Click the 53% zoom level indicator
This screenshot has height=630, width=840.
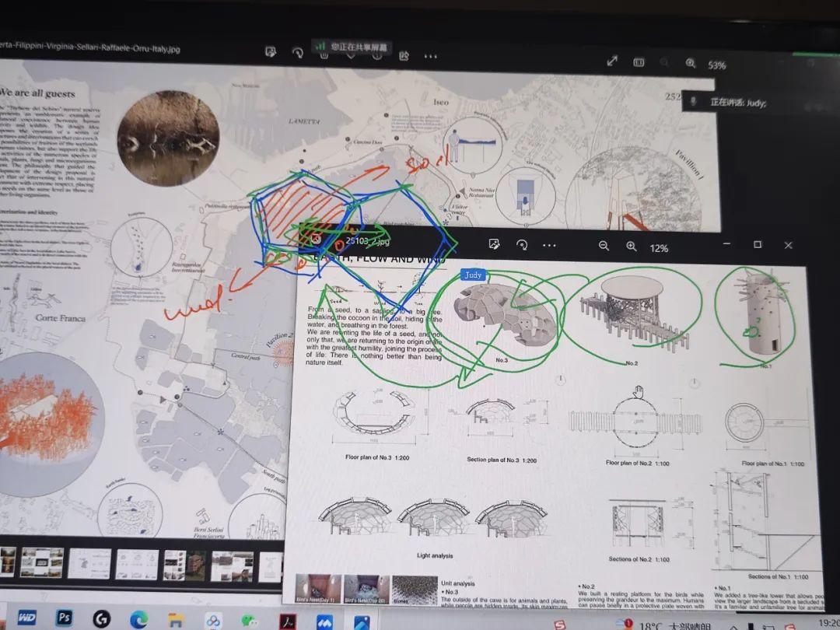tap(716, 65)
